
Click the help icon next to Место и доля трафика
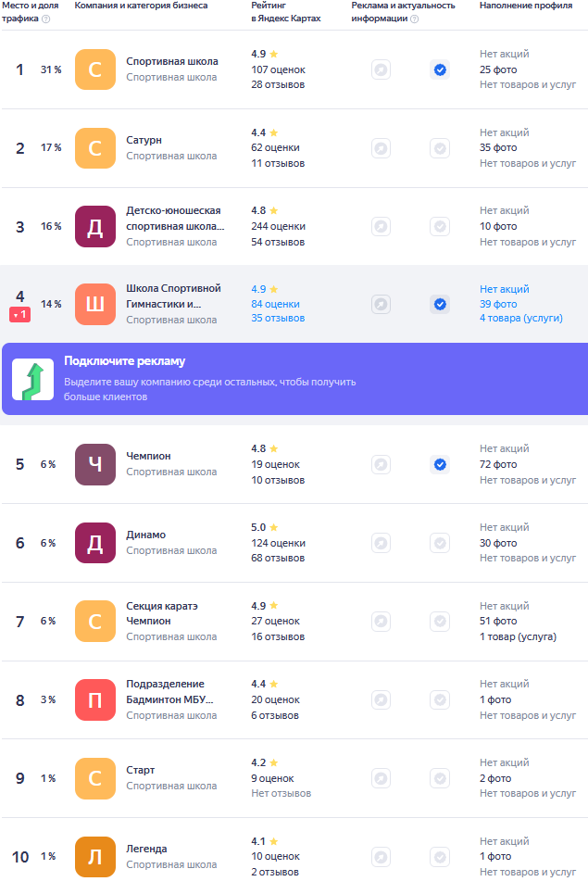click(x=46, y=19)
